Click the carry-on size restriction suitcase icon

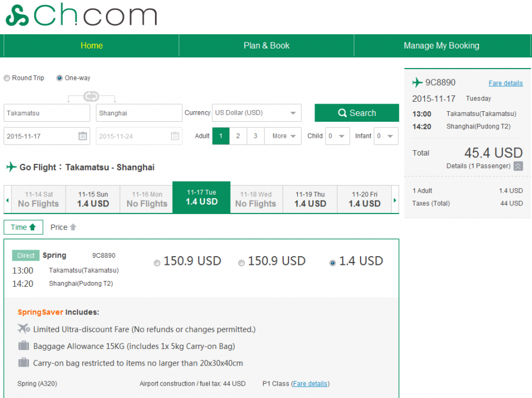[x=24, y=363]
